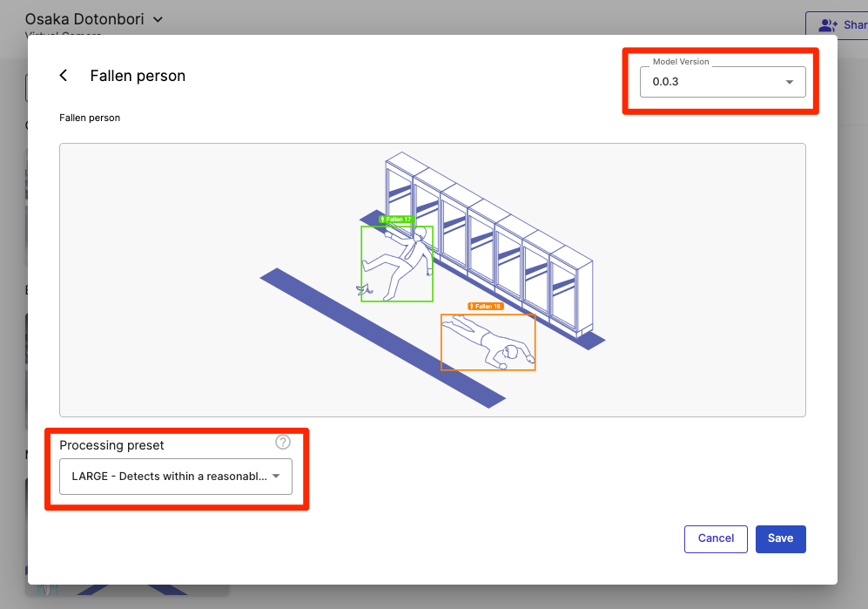Click the Fallen person dialog heading
The width and height of the screenshot is (868, 609).
pyautogui.click(x=138, y=76)
